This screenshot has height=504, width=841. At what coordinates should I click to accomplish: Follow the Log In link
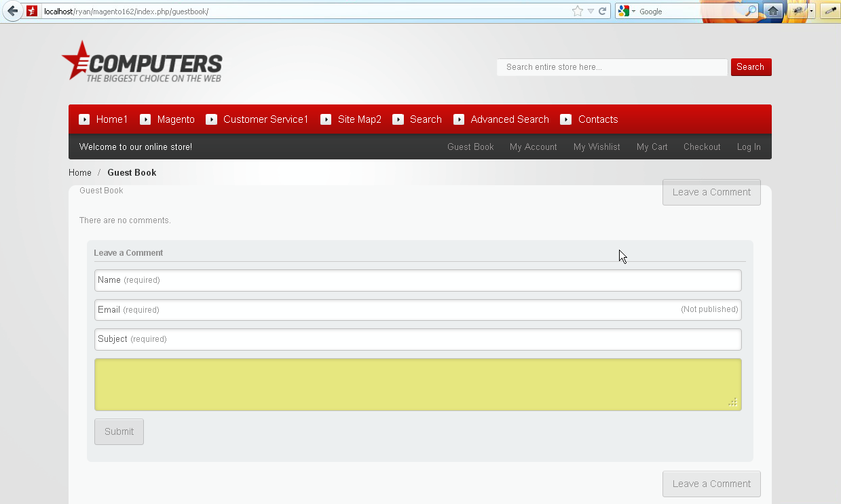coord(749,147)
